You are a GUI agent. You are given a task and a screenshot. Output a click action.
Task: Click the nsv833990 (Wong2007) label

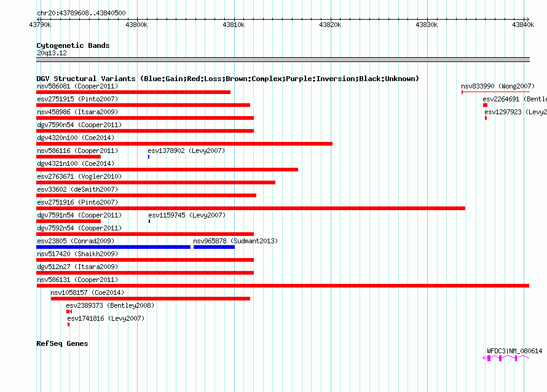[498, 86]
